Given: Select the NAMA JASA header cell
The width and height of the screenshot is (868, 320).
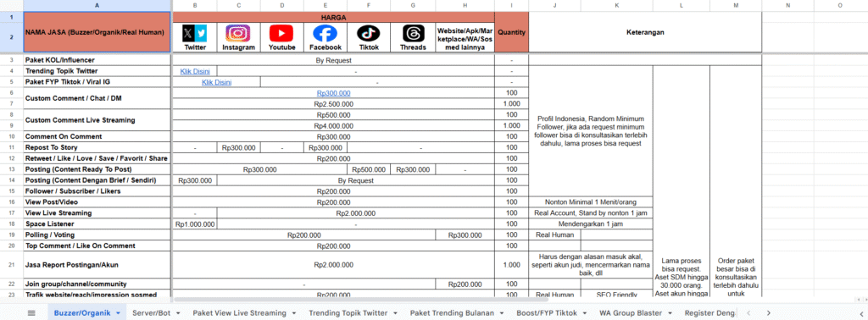Looking at the screenshot, I should click(x=97, y=32).
